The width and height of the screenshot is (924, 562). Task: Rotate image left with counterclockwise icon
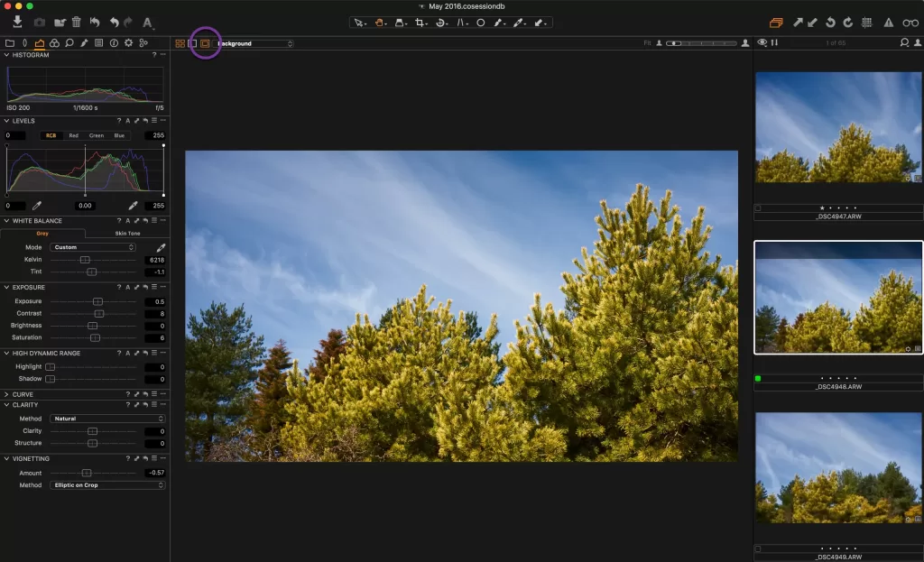[830, 23]
